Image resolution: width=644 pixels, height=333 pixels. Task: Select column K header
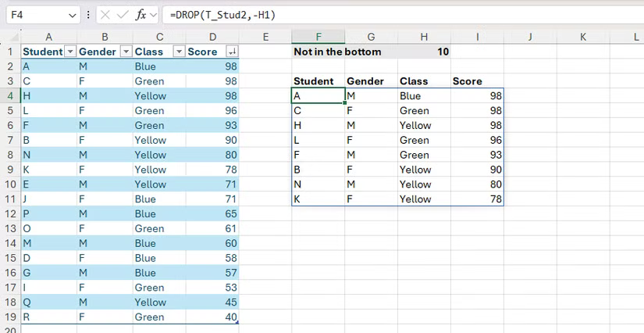[x=583, y=37]
